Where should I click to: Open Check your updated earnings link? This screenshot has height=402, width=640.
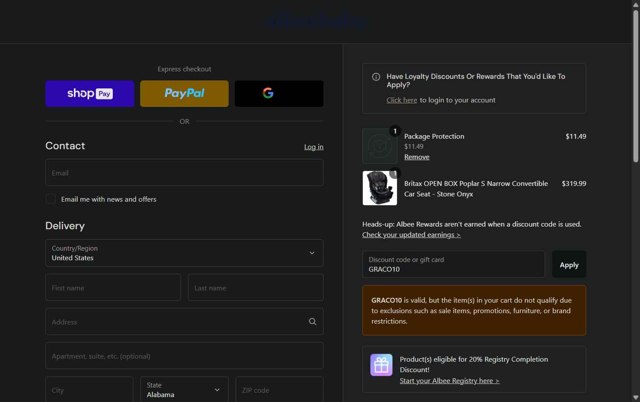click(x=411, y=235)
